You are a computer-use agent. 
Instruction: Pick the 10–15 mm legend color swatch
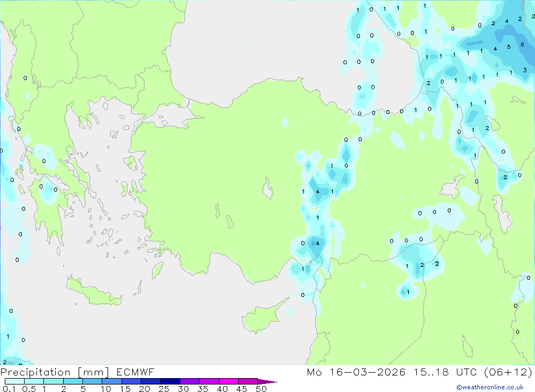pos(112,381)
